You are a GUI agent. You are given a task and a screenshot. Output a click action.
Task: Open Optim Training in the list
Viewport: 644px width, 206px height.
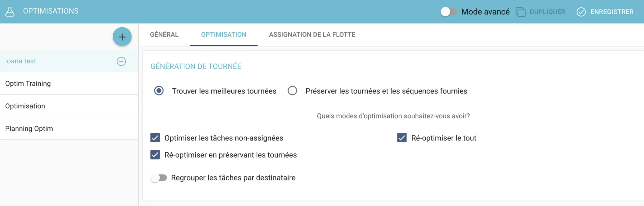tap(69, 83)
